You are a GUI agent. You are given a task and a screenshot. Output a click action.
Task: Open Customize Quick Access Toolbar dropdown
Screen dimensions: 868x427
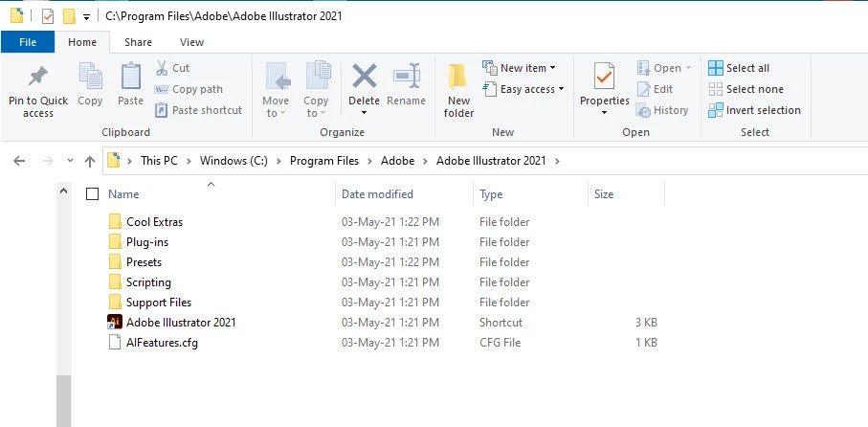[x=86, y=17]
